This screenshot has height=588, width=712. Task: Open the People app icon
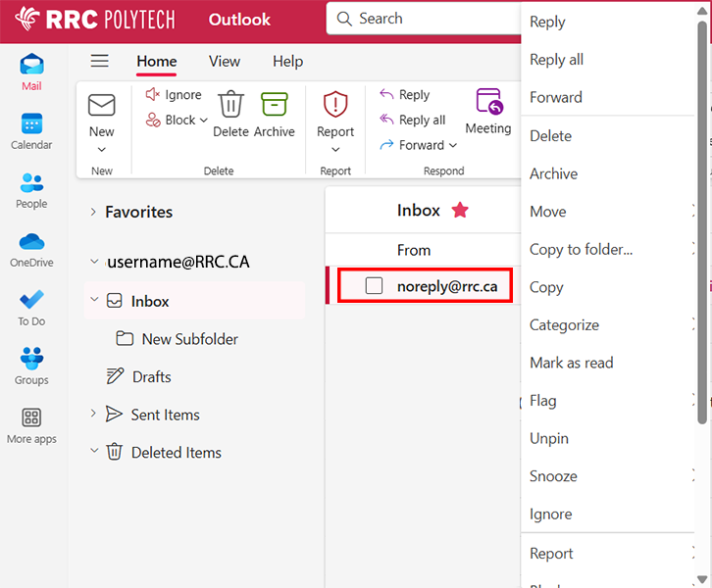[x=31, y=190]
